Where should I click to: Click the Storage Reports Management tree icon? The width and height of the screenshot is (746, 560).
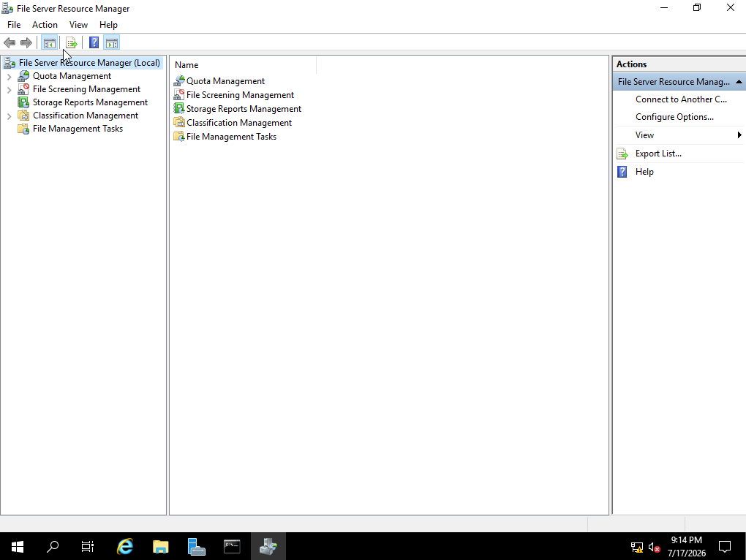click(x=23, y=102)
